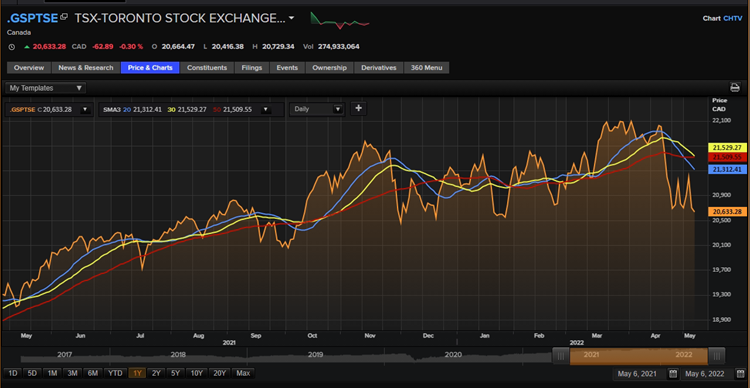Click the blue 21,312.41 price label
Image resolution: width=750 pixels, height=388 pixels.
(727, 169)
